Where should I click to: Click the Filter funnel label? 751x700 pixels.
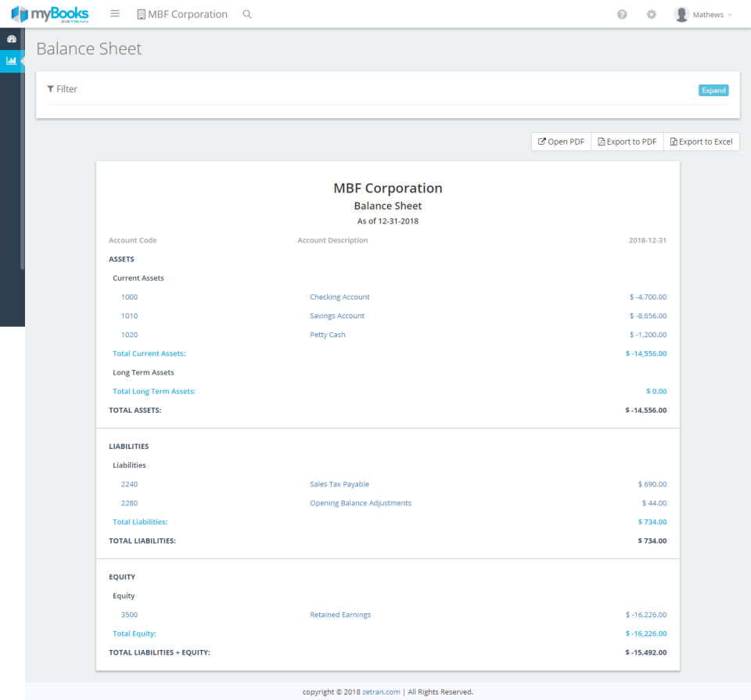pos(63,89)
